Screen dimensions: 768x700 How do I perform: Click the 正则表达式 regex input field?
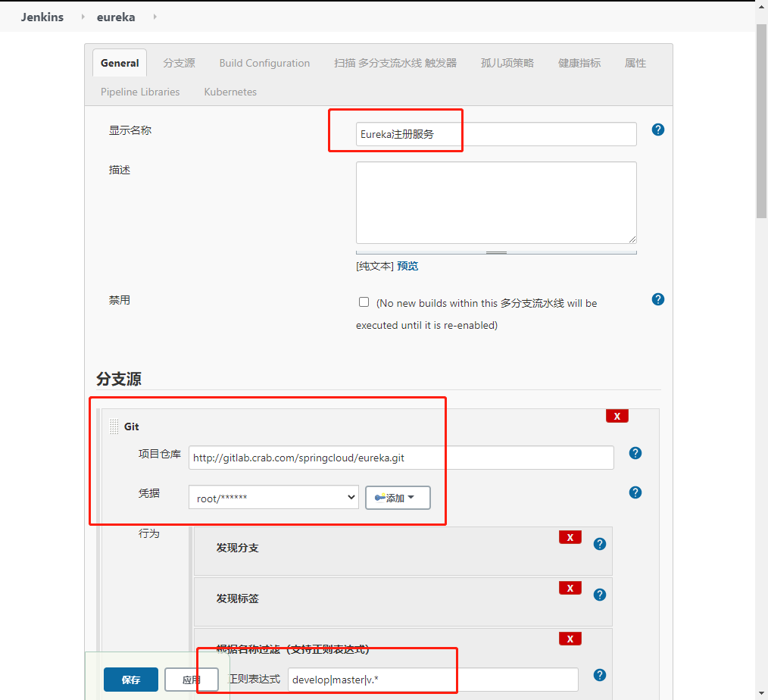point(433,680)
